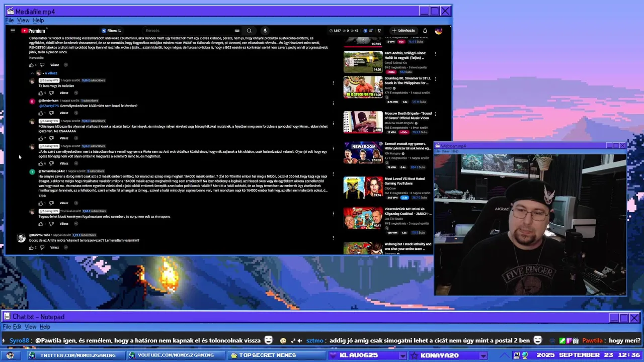The height and width of the screenshot is (362, 644).
Task: Click YOUTUBE.COM/MOMOSZGAMING taskbar item
Action: pos(175,355)
